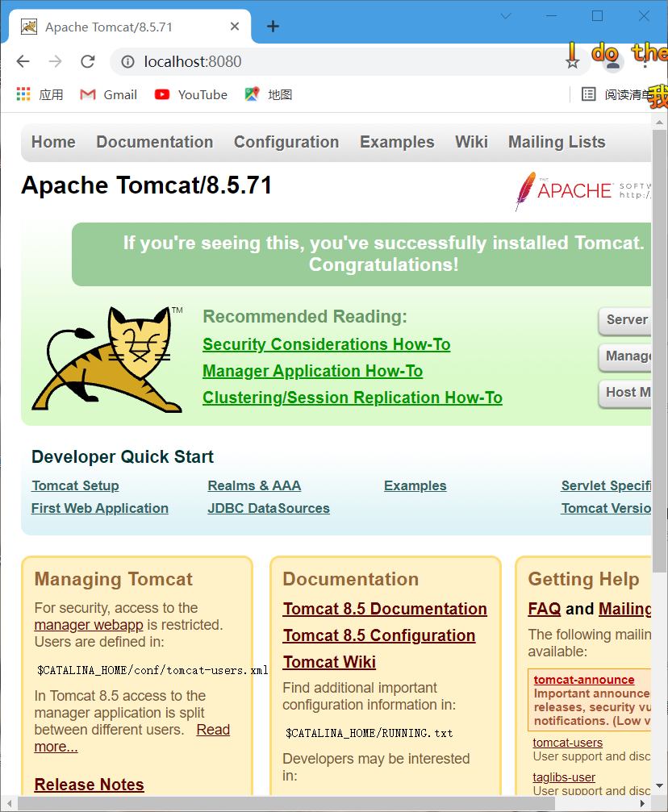Image resolution: width=668 pixels, height=812 pixels.
Task: Open First Web Application link
Action: pos(100,509)
